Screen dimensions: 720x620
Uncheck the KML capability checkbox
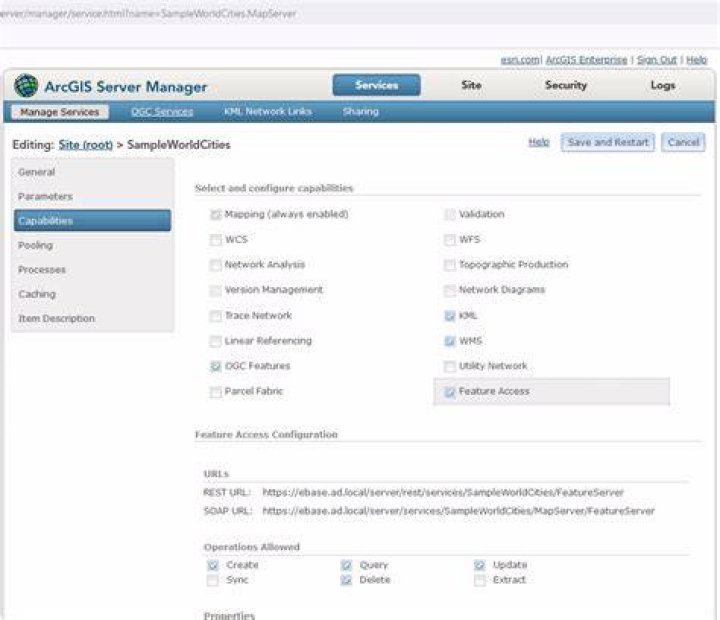click(450, 316)
